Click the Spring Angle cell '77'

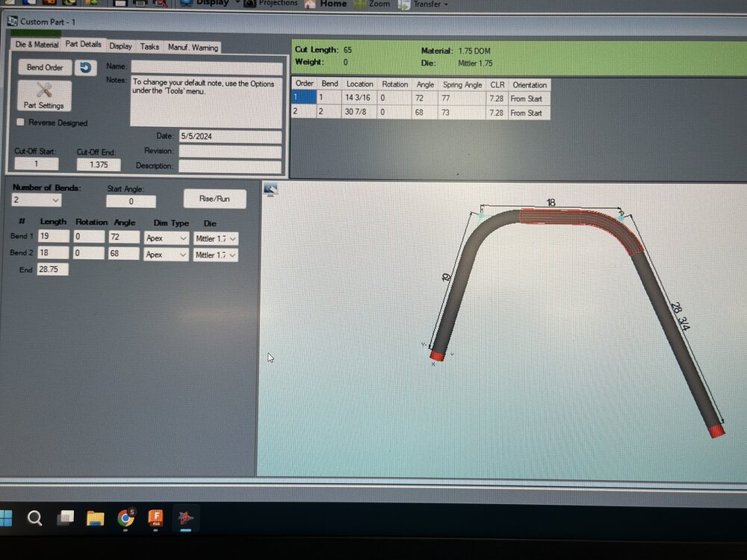(462, 99)
